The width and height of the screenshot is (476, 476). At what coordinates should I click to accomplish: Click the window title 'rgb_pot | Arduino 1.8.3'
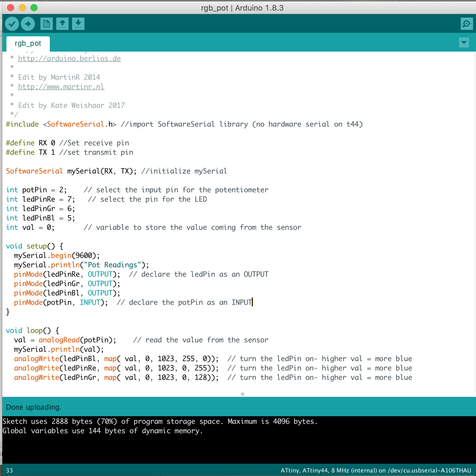coord(242,8)
